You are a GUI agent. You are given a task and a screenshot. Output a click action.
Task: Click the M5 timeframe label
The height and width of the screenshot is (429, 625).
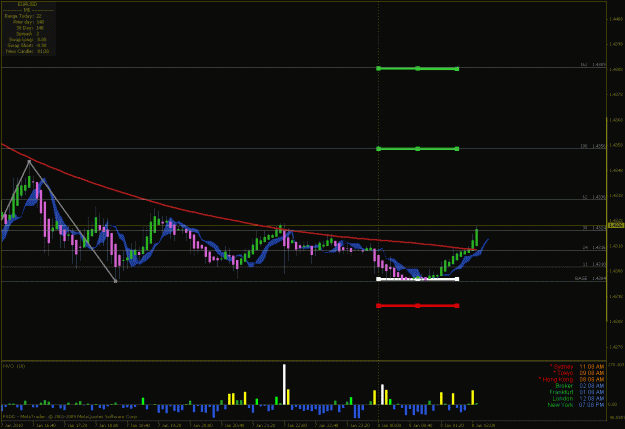tap(27, 10)
